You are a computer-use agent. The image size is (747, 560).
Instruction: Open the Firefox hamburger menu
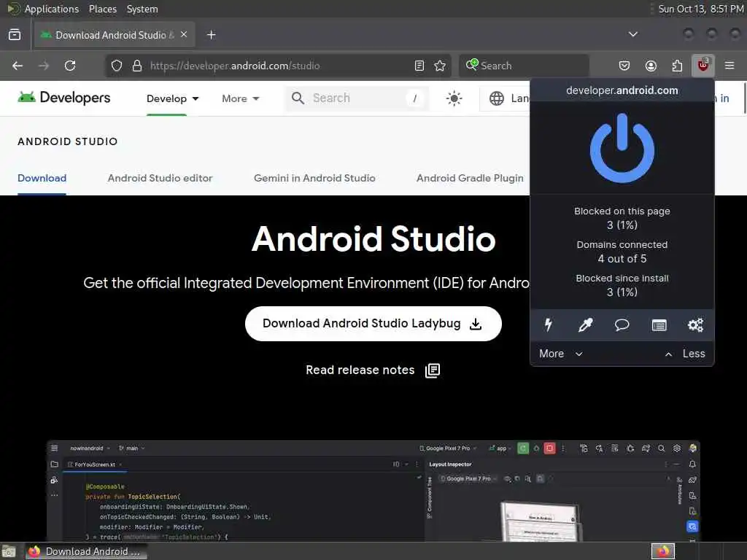click(x=729, y=65)
